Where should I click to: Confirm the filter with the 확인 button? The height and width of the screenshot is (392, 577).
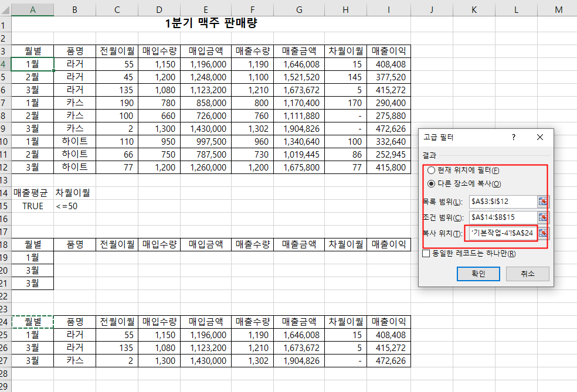(478, 274)
